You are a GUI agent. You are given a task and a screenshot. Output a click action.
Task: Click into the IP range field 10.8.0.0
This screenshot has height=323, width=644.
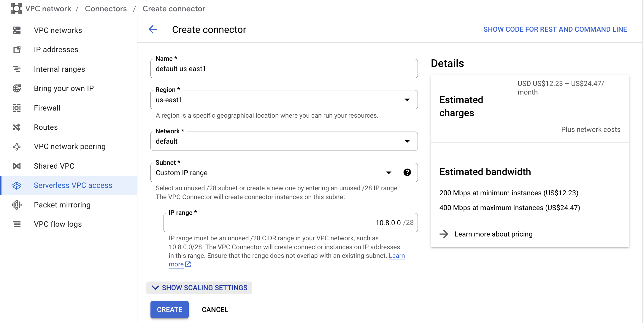click(291, 223)
